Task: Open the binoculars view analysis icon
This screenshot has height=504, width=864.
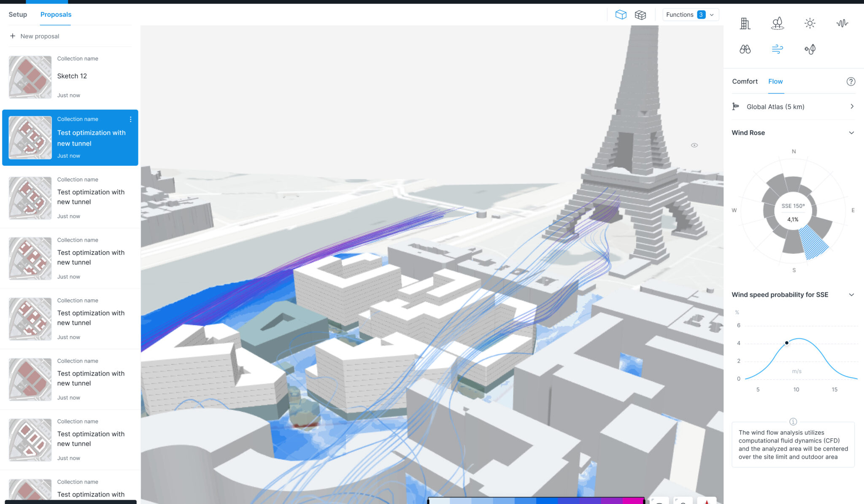Action: tap(745, 49)
